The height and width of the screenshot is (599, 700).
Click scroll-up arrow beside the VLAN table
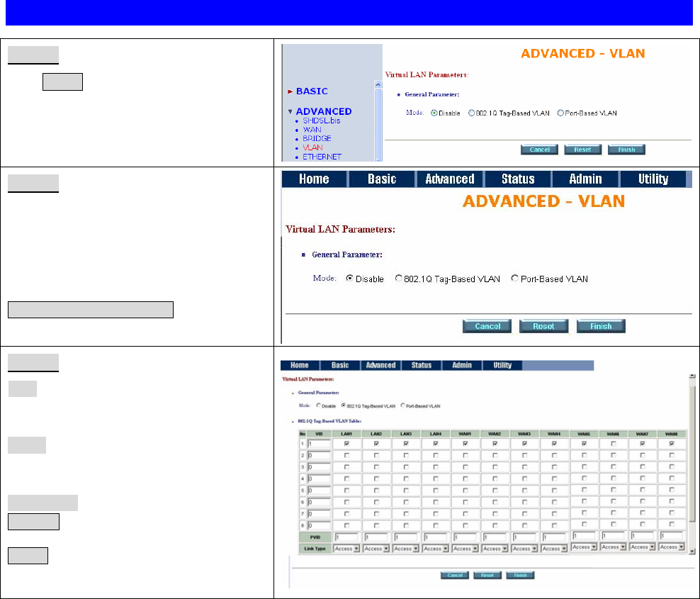(x=692, y=376)
